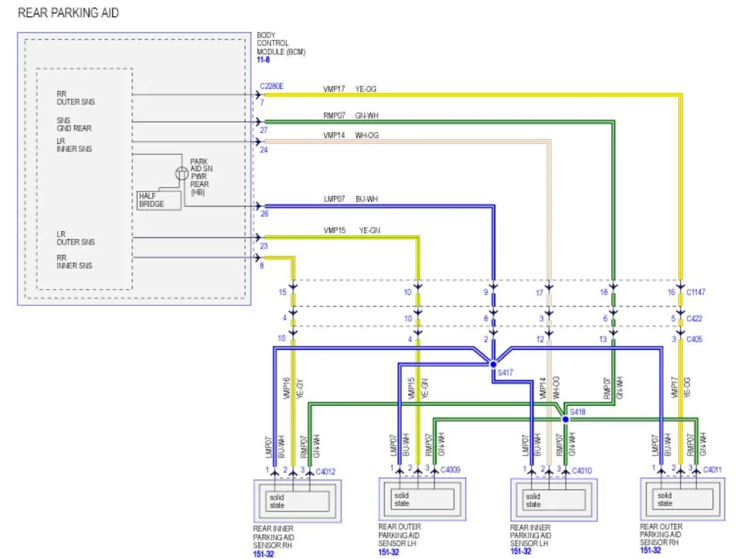This screenshot has height=559, width=756.
Task: Select the Rear Outer Sensor LH solid state box
Action: 422,500
